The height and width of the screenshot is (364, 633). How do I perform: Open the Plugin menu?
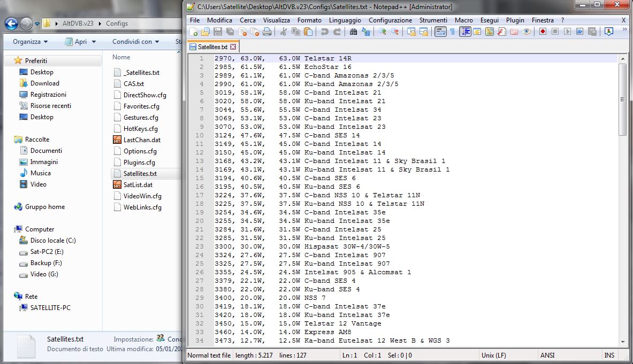[515, 20]
